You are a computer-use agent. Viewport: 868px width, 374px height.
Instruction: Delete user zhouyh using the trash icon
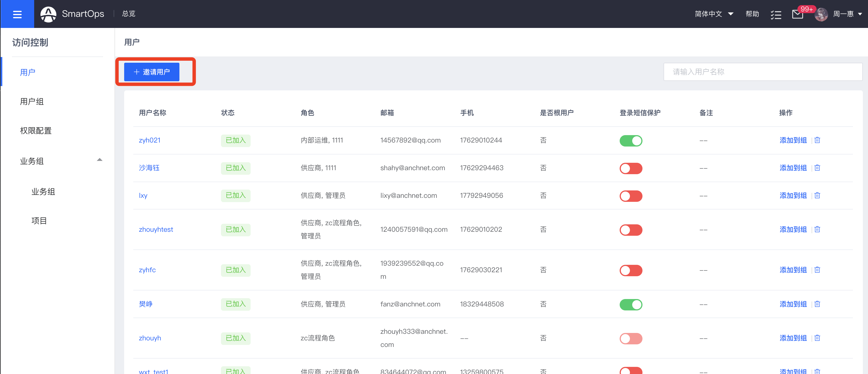pos(818,338)
